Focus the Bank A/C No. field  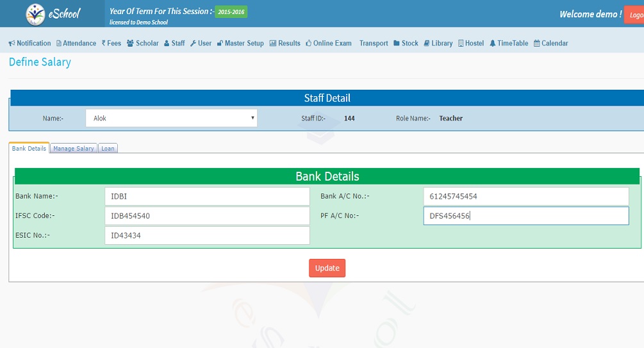coord(525,197)
